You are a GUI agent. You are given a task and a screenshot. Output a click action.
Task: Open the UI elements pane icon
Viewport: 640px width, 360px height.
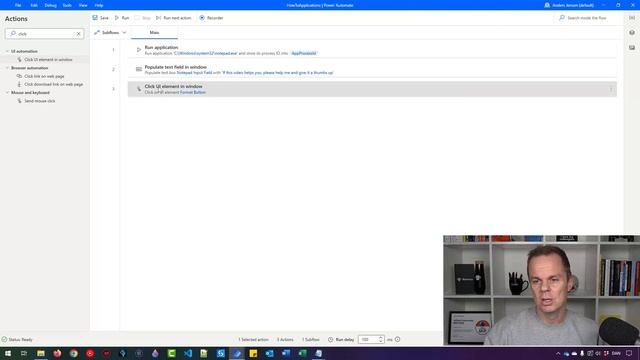632,33
